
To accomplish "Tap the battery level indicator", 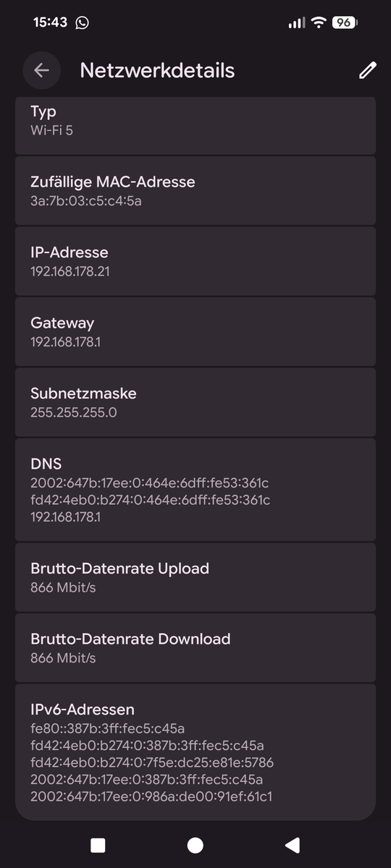I will [345, 22].
